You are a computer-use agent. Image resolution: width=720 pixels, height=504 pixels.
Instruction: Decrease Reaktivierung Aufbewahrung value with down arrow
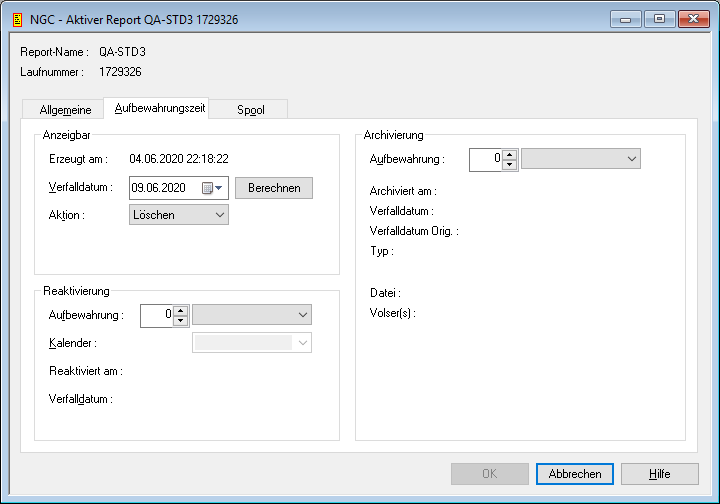tap(181, 320)
